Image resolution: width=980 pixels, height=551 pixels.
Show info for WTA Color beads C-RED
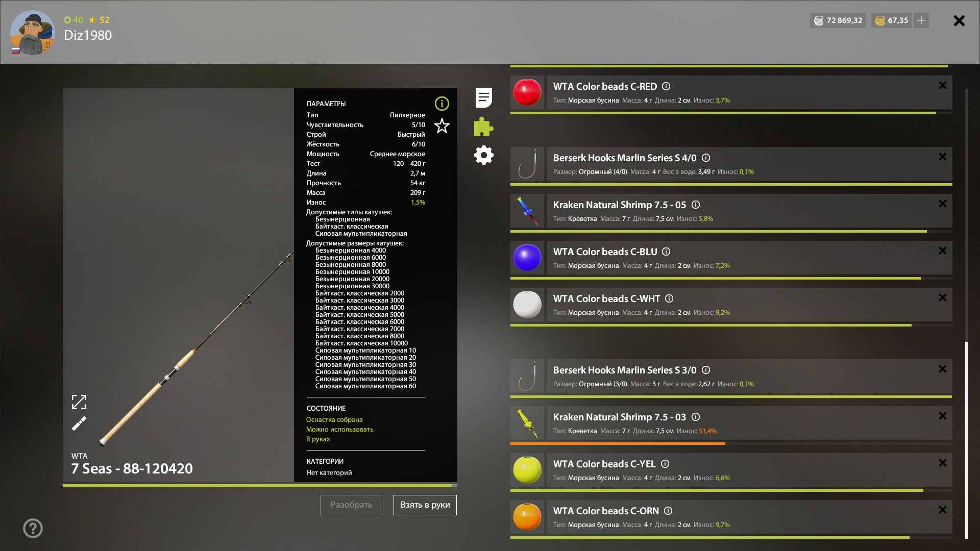click(x=666, y=86)
